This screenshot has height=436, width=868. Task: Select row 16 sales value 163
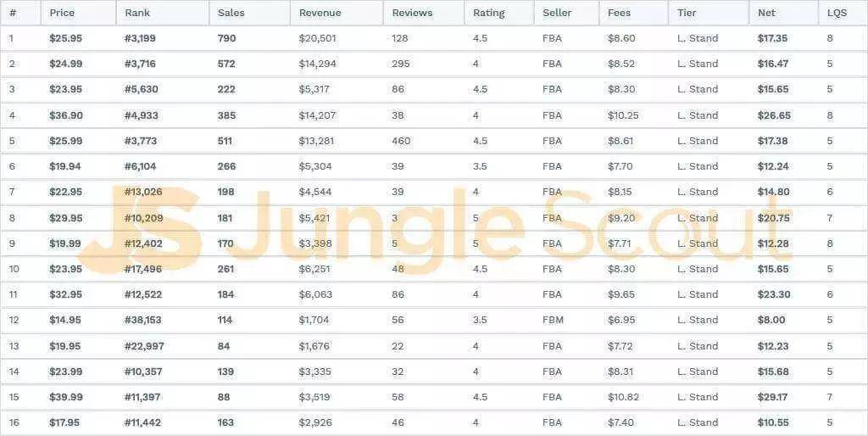click(x=225, y=422)
